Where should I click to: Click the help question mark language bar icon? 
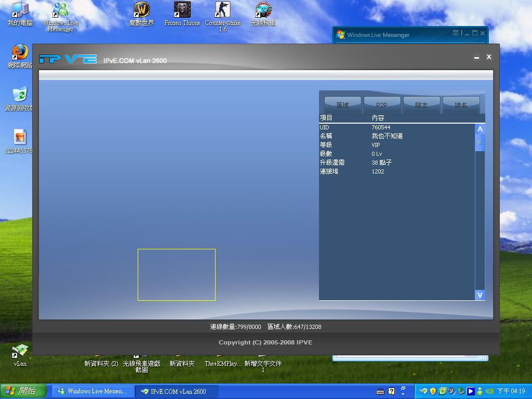(392, 392)
